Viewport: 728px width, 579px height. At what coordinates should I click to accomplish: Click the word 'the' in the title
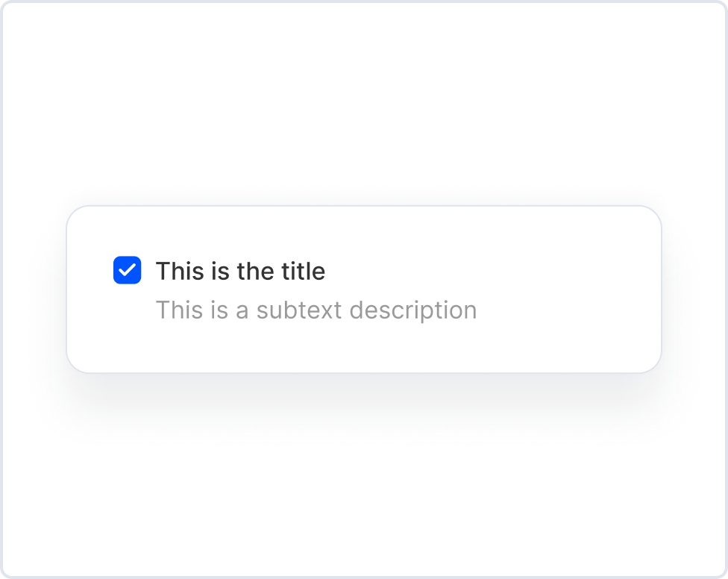pos(255,271)
